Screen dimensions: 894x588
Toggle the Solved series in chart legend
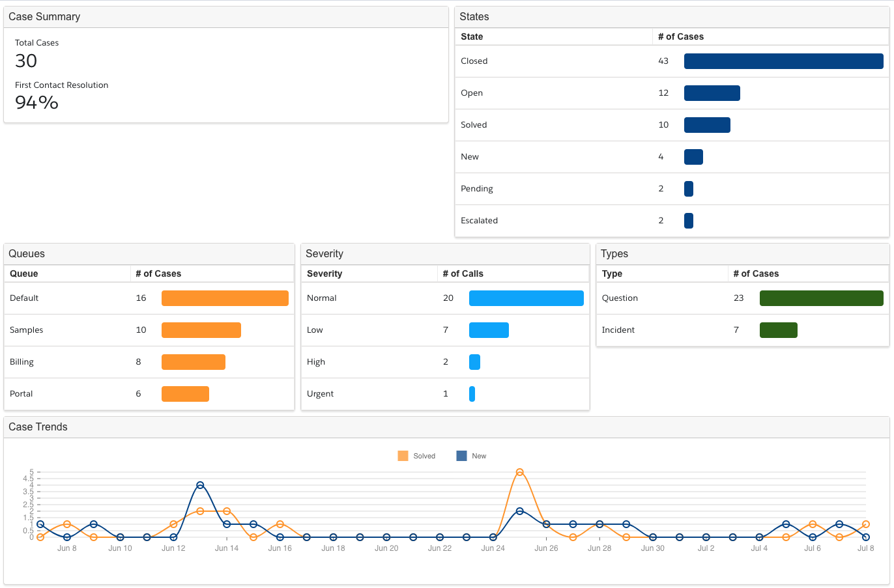424,456
